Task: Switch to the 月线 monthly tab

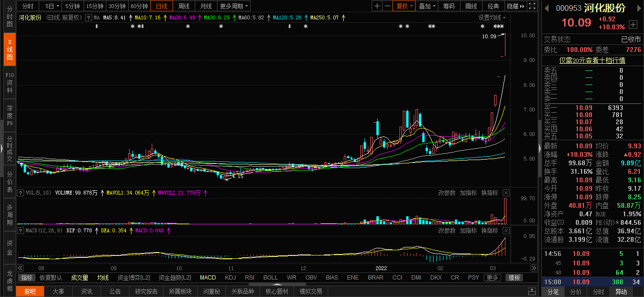Action: pos(206,6)
